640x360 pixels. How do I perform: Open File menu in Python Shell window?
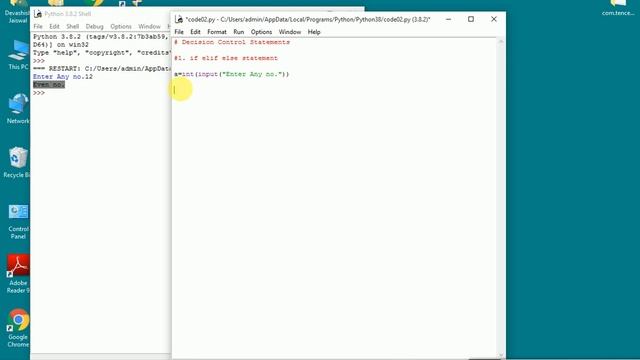(x=38, y=27)
